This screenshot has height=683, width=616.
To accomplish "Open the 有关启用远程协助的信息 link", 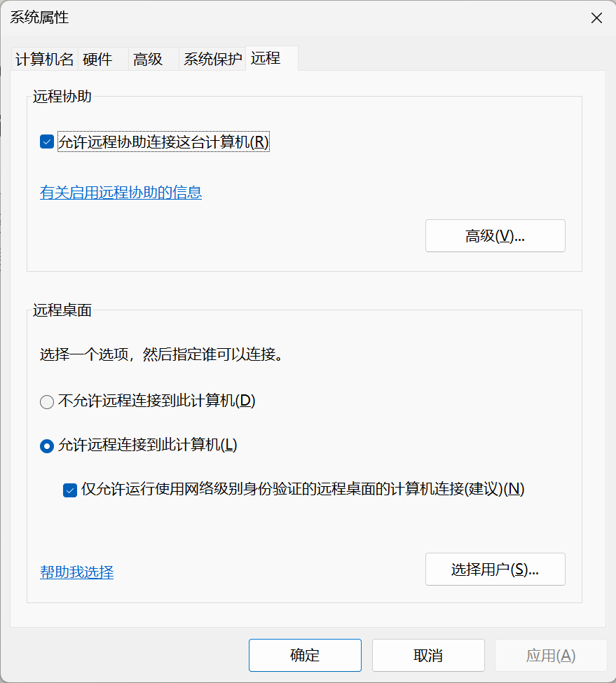I will click(x=121, y=193).
